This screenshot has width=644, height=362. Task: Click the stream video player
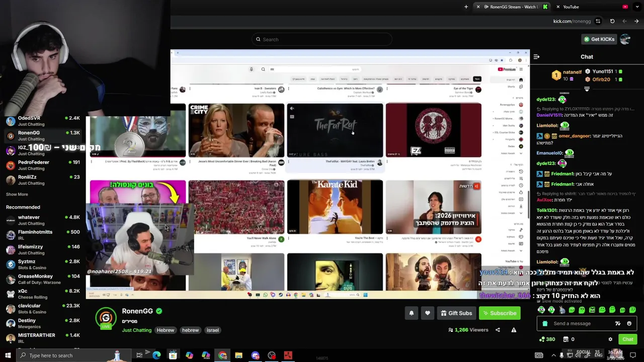coord(308,174)
